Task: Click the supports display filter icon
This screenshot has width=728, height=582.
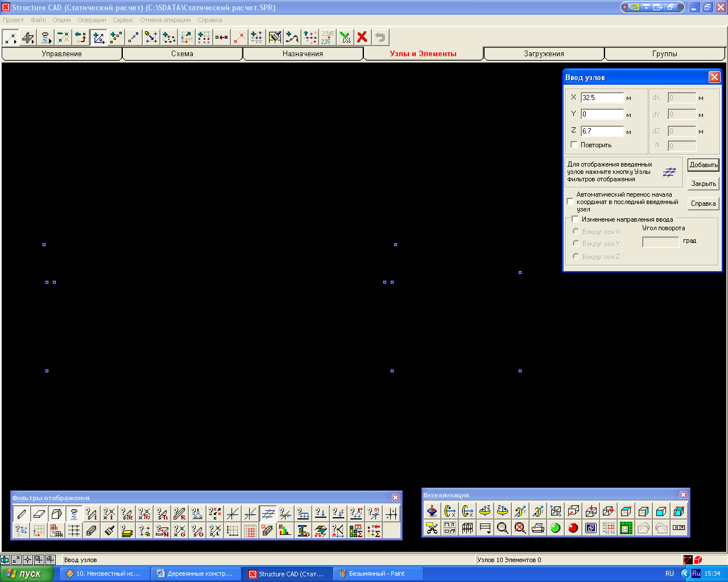Action: click(198, 514)
